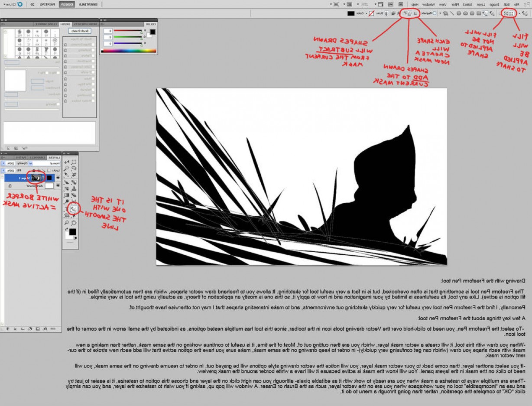This screenshot has width=532, height=406.
Task: Select the Eraser tool in the toolbar
Action: coord(74,195)
